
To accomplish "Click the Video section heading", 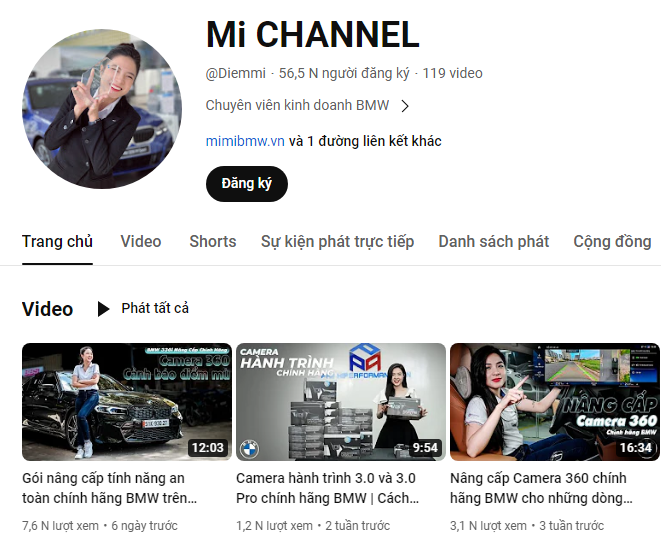I will tap(48, 309).
